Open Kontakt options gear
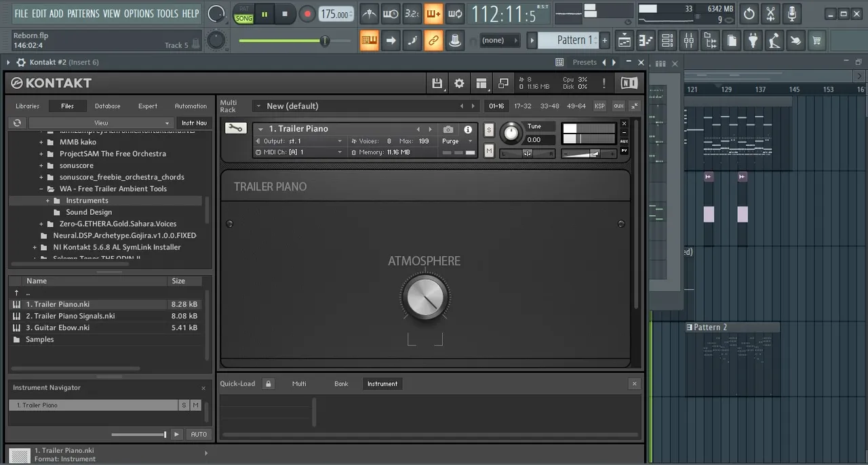This screenshot has width=868, height=465. tap(459, 83)
